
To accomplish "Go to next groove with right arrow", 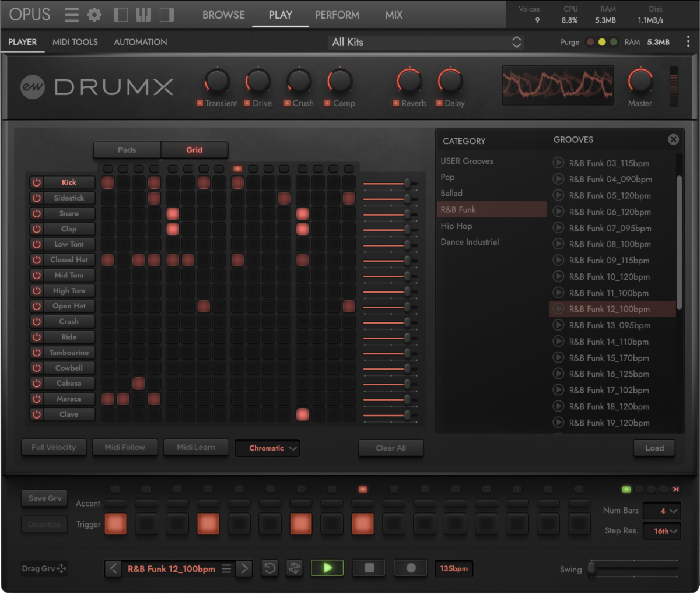I will pyautogui.click(x=244, y=568).
